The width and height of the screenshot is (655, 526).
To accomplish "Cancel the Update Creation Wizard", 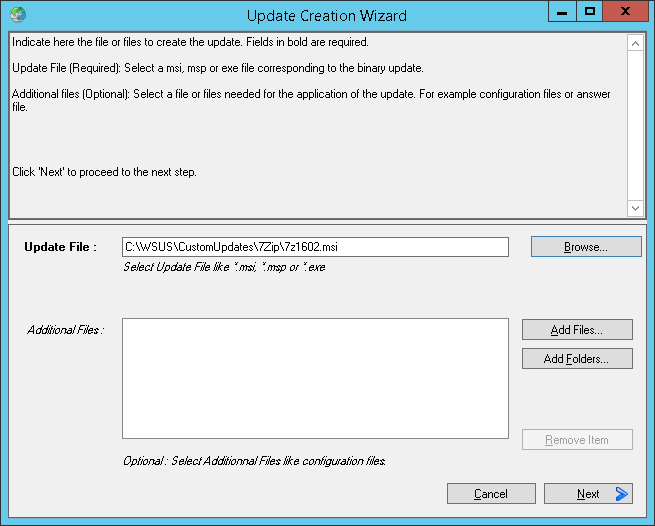I will 491,494.
